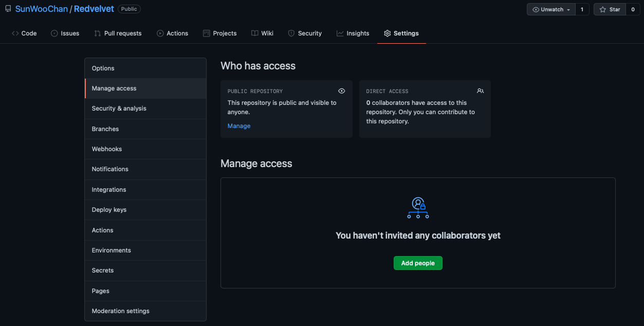The image size is (644, 326).
Task: Open Integrations settings
Action: click(x=145, y=190)
